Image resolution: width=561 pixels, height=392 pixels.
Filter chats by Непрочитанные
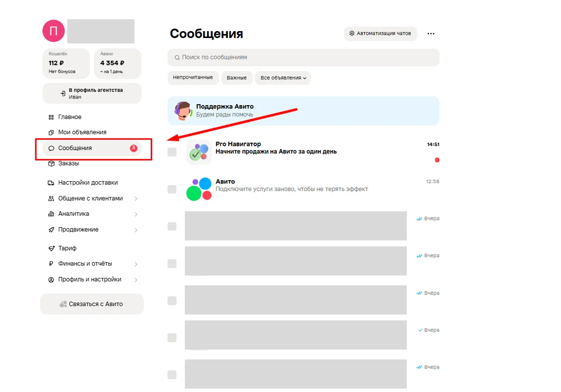click(193, 78)
